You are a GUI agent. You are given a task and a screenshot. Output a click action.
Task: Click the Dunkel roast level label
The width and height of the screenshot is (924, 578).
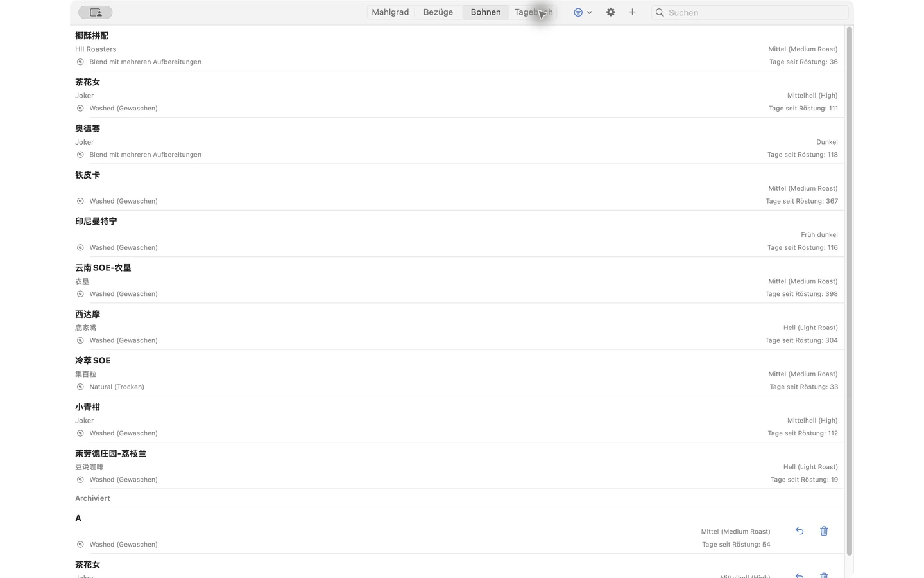(x=827, y=142)
